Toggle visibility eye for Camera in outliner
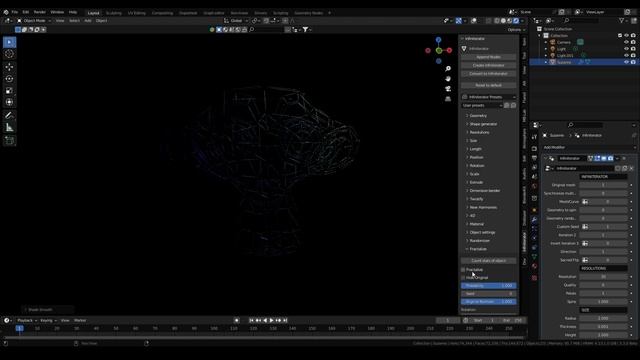 627,42
